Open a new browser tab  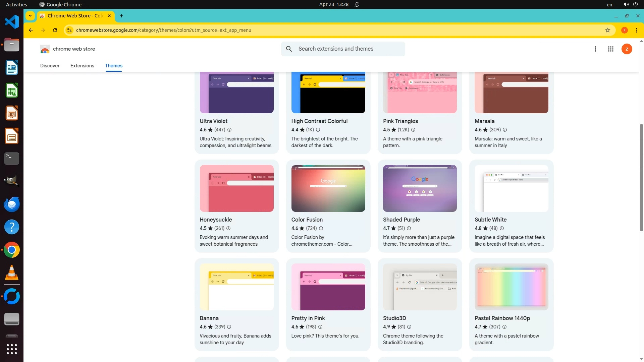pyautogui.click(x=121, y=16)
